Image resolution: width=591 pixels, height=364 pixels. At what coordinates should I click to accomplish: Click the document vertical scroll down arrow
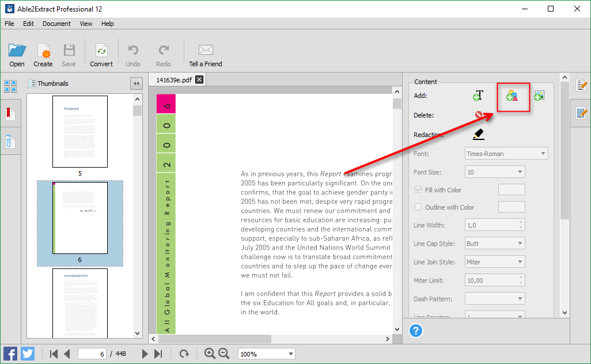(x=397, y=329)
